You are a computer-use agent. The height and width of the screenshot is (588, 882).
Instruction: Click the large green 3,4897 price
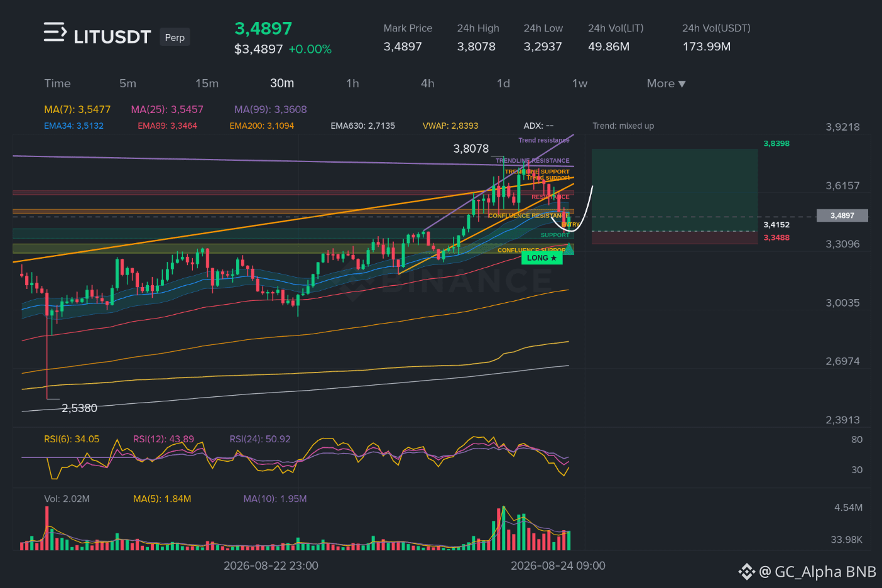click(263, 28)
